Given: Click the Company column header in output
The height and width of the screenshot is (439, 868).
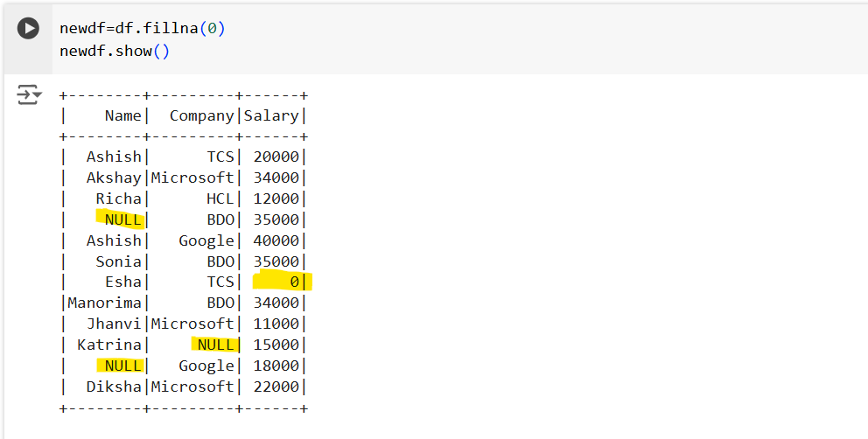Looking at the screenshot, I should [201, 115].
